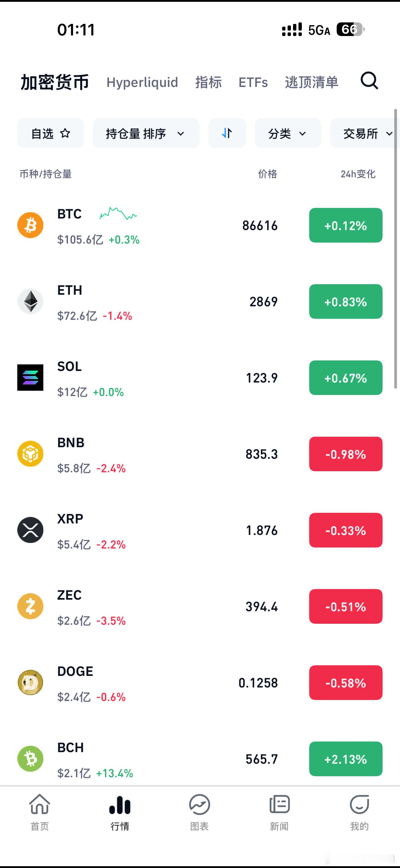Image resolution: width=400 pixels, height=868 pixels.
Task: Tap the Zcash ZEC icon
Action: click(30, 606)
